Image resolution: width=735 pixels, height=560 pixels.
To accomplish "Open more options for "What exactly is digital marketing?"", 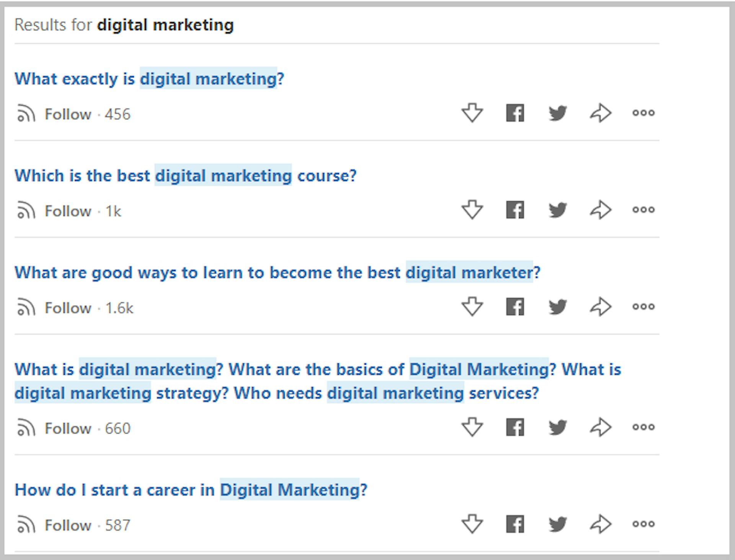I will point(644,113).
